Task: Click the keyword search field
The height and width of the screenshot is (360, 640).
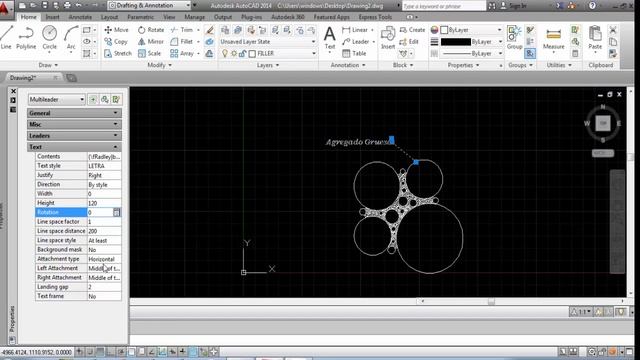Action: click(x=444, y=6)
